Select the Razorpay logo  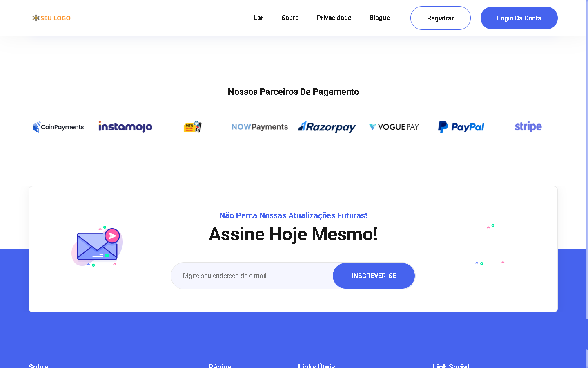click(x=327, y=127)
